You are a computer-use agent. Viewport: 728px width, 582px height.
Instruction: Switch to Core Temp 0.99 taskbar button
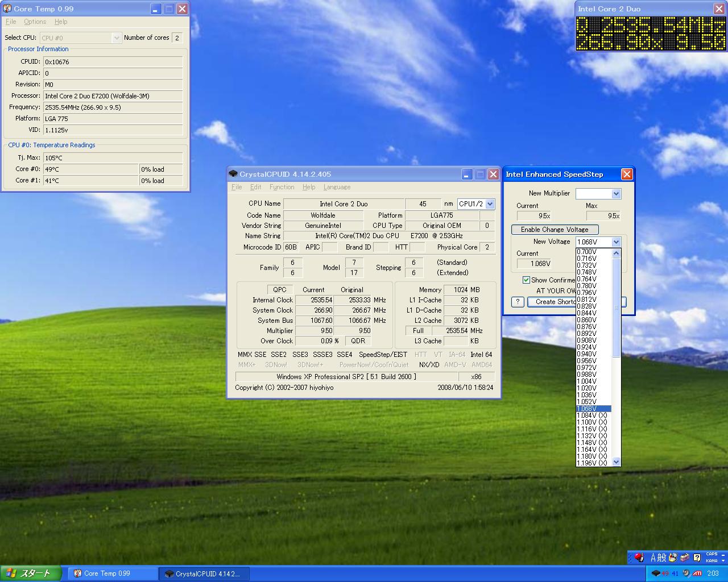(x=113, y=573)
